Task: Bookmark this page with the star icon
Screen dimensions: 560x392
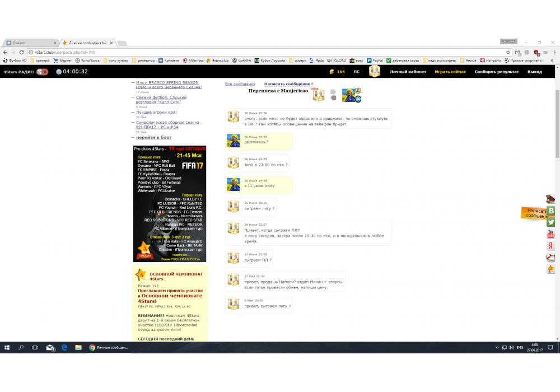Action: pos(508,52)
